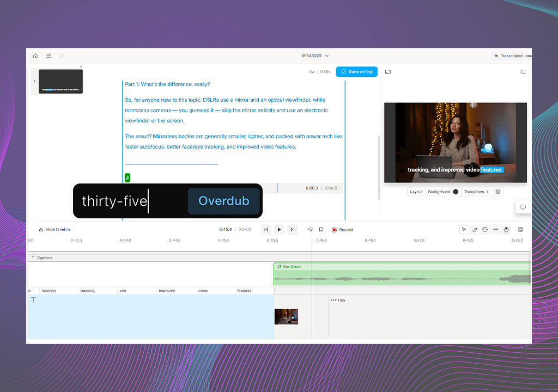Select the hand pan tool
This screenshot has width=558, height=392.
(x=506, y=230)
